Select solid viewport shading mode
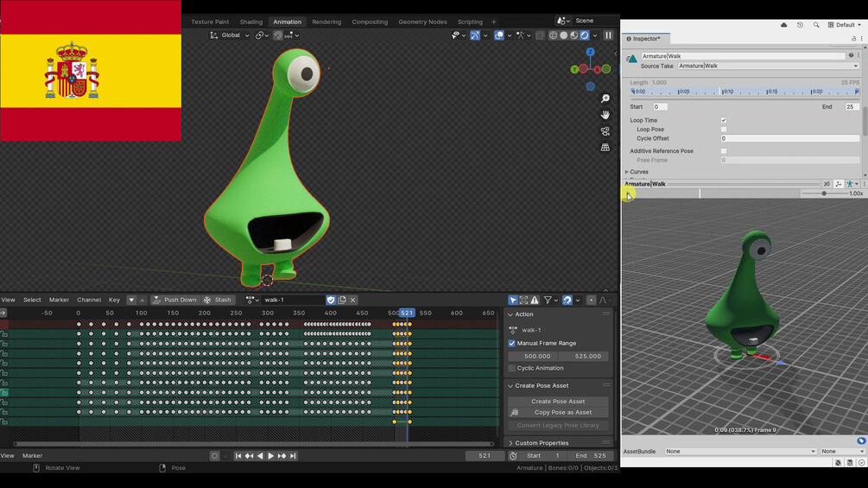868x488 pixels. click(x=563, y=35)
